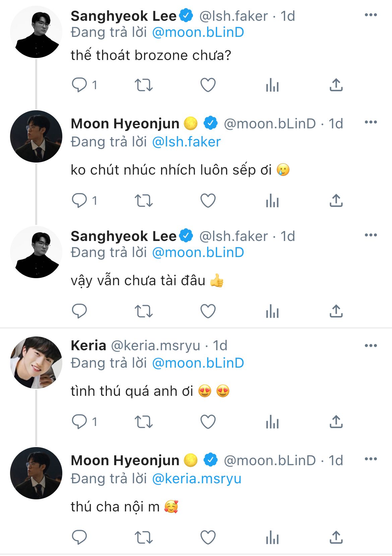This screenshot has width=392, height=556.
Task: View analytics for "vậy vẫn chưa tài đâu" tweet
Action: tap(272, 311)
